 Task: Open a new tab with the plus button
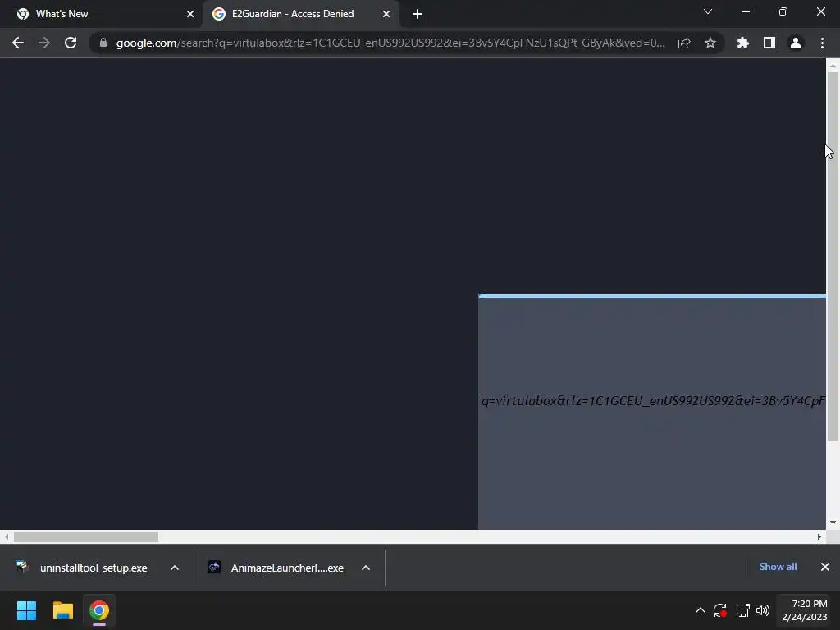[x=418, y=14]
